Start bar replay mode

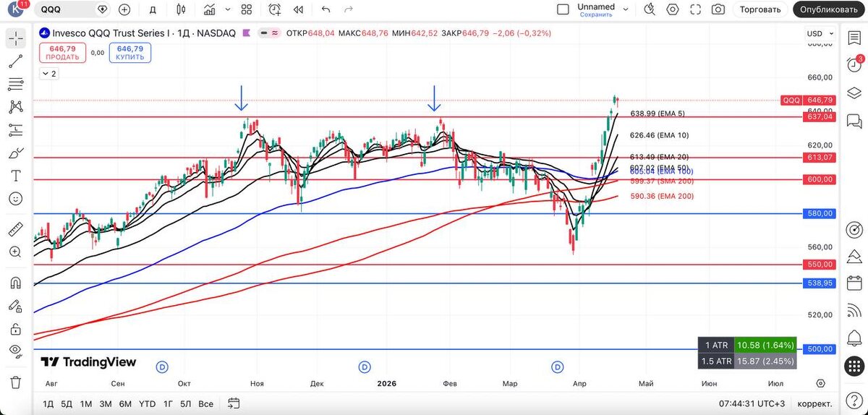(x=298, y=9)
